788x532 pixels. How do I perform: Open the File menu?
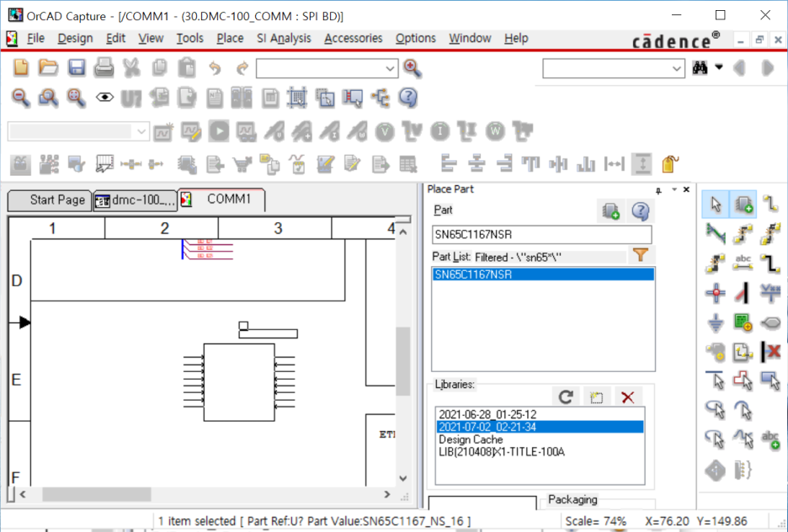point(35,38)
